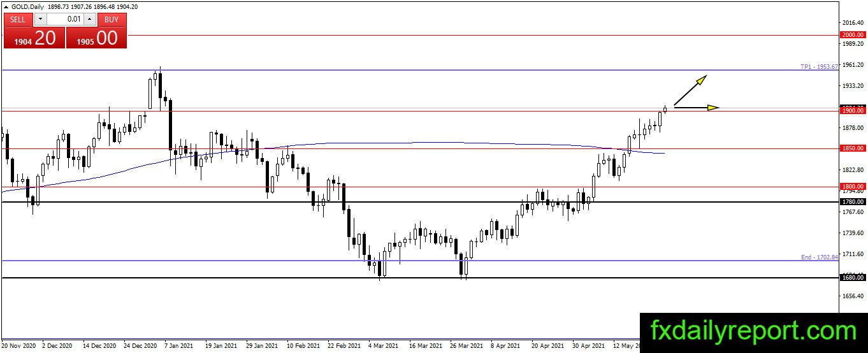Decrease lot volume with the down arrow
This screenshot has height=353, width=868.
point(40,19)
